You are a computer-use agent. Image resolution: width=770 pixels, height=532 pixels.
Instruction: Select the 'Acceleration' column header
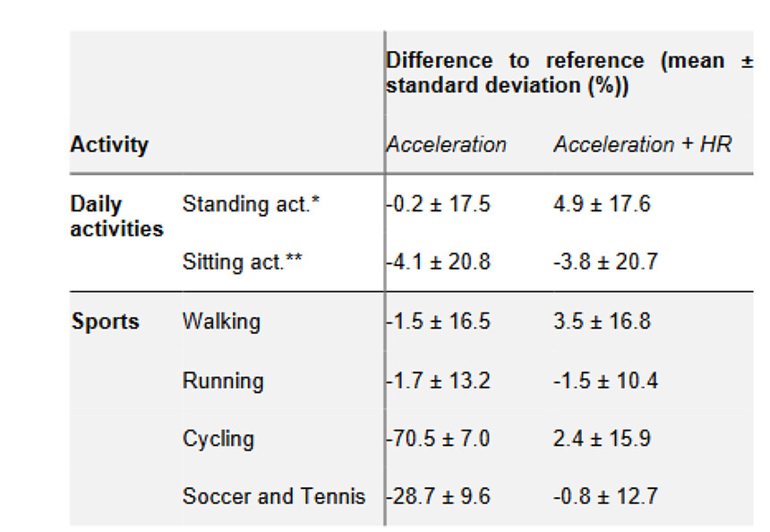447,144
